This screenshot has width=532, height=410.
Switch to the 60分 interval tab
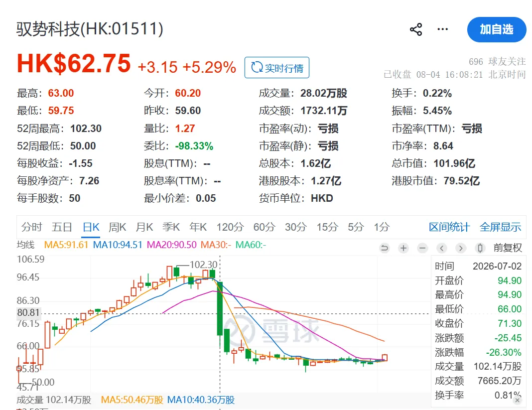pos(264,227)
